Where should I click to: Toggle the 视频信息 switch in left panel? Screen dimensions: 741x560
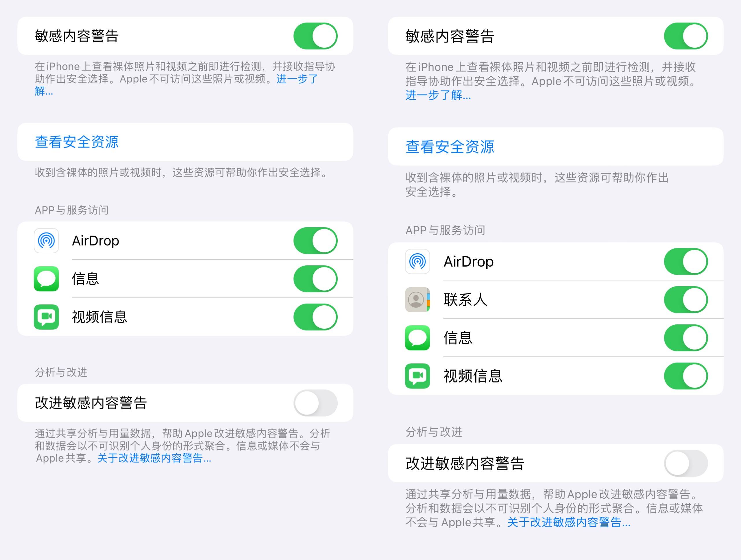click(x=315, y=317)
